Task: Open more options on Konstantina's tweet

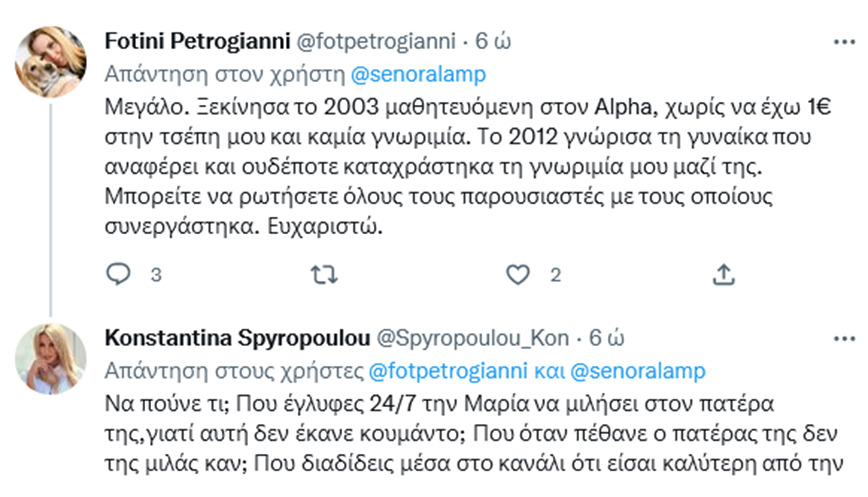Action: [x=842, y=339]
